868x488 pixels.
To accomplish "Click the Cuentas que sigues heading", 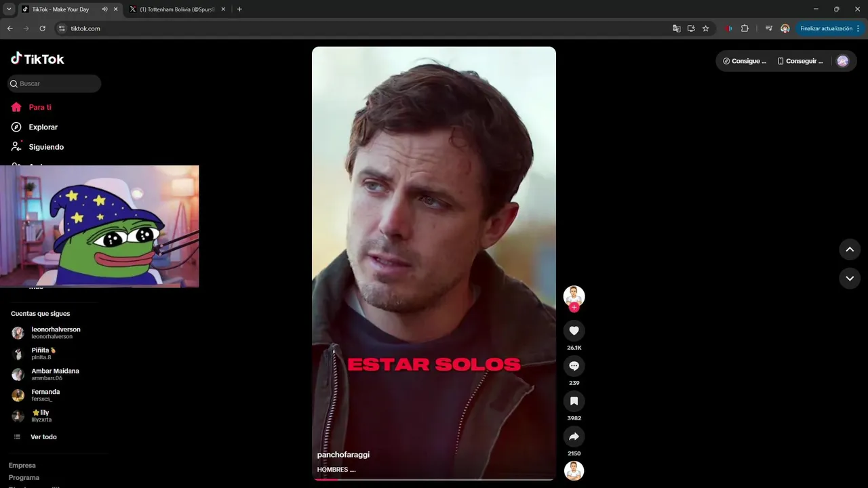I will [x=40, y=314].
